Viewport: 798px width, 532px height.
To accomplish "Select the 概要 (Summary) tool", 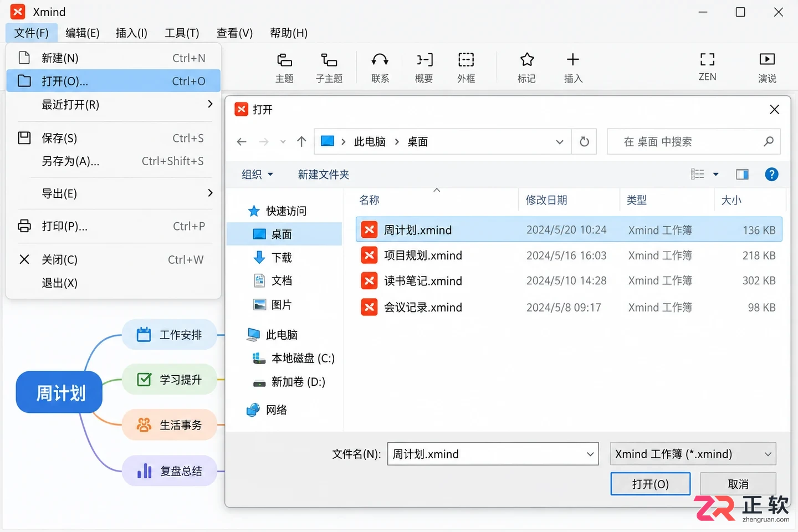I will pyautogui.click(x=424, y=60).
